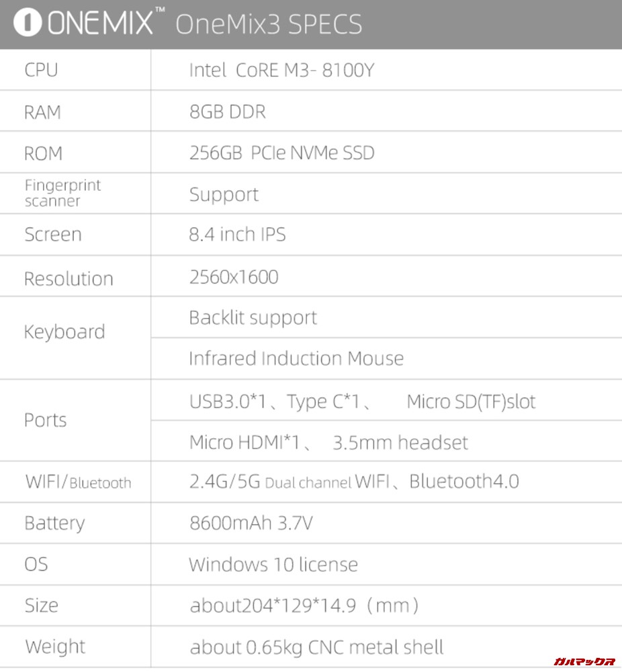Image resolution: width=622 pixels, height=672 pixels.
Task: Select the 3.5mm headset text
Action: click(400, 443)
